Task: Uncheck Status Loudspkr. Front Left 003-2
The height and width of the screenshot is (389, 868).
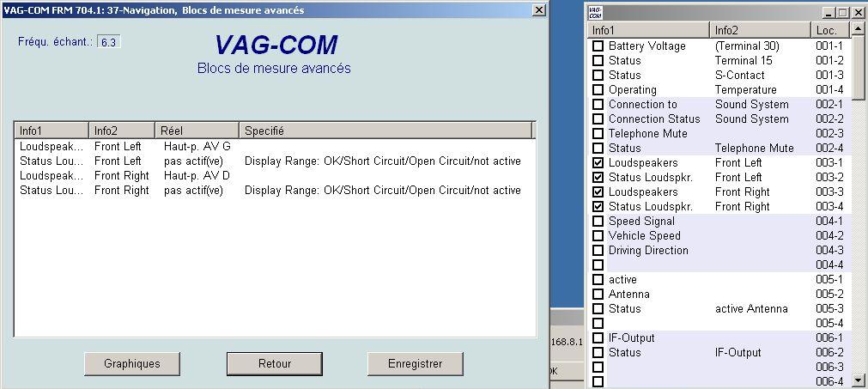Action: point(598,177)
